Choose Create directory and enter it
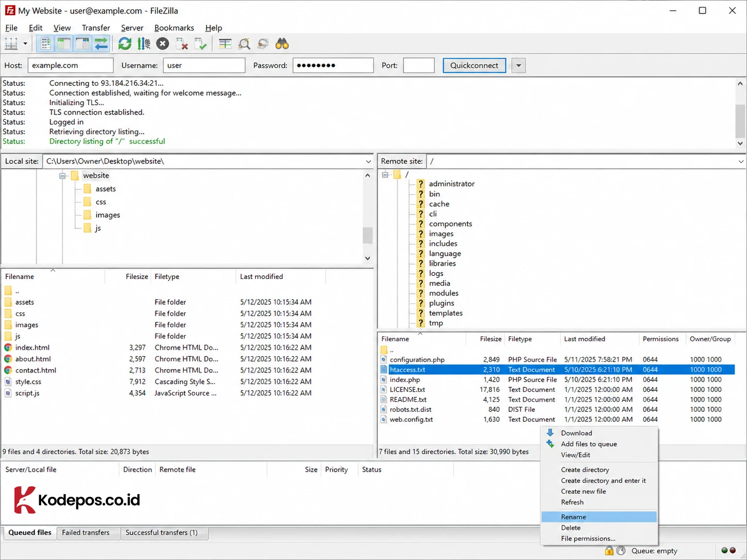Viewport: 747px width, 560px height. 599,481
